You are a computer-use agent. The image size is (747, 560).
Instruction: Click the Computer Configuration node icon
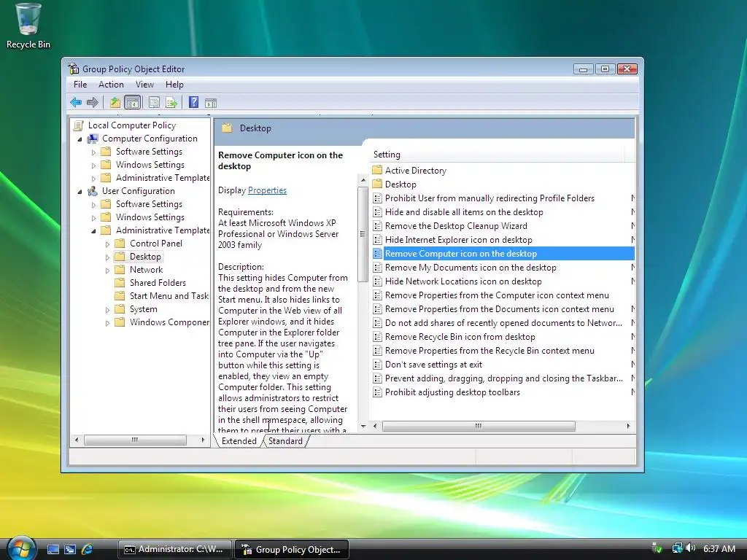93,139
